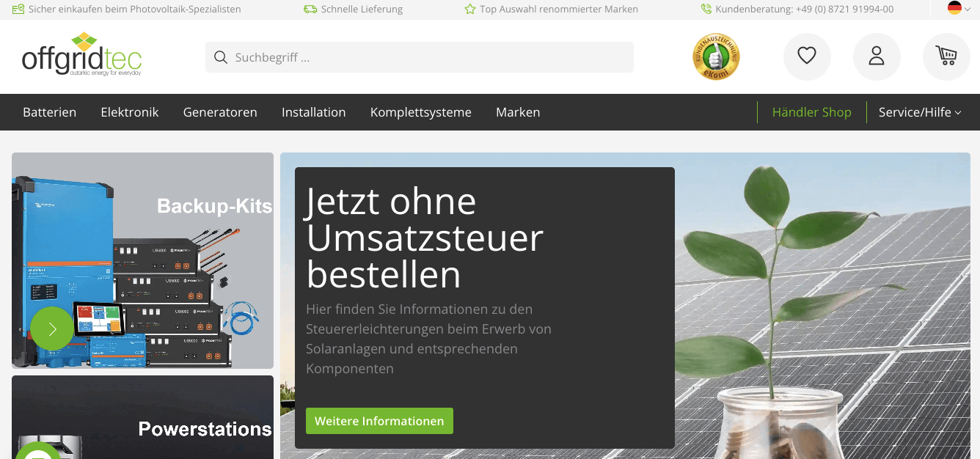Image resolution: width=980 pixels, height=459 pixels.
Task: Open the Installation menu
Action: tap(313, 112)
